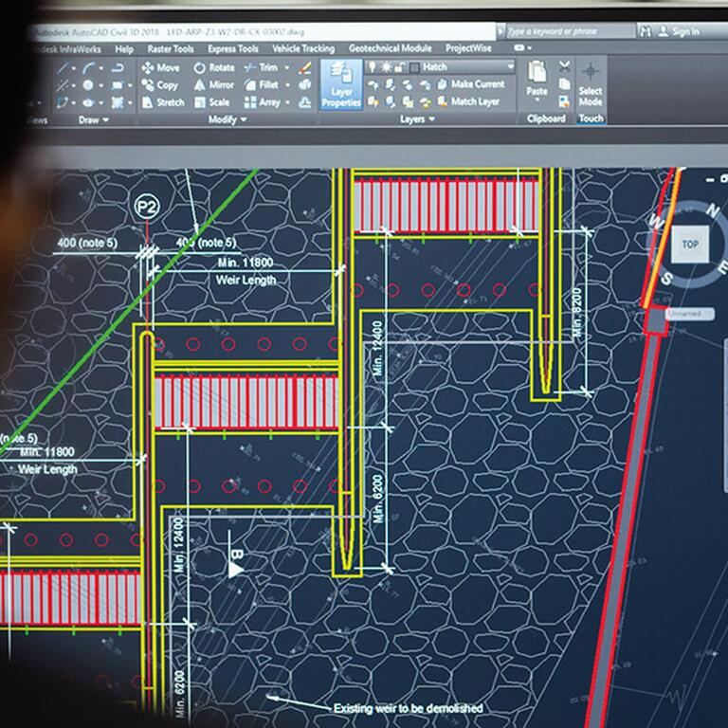Toggle the Hatch layer on/off lightbulb
Image resolution: width=728 pixels, height=728 pixels.
[x=372, y=67]
